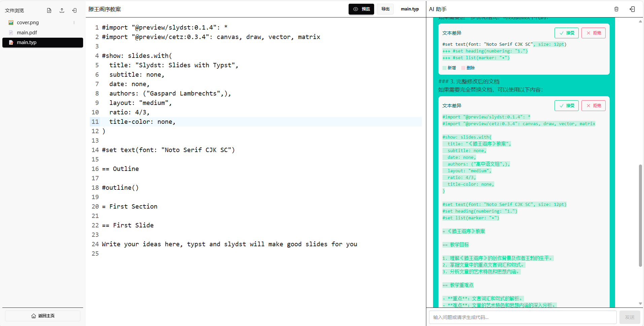Reject the first text diff suggestion

click(593, 33)
